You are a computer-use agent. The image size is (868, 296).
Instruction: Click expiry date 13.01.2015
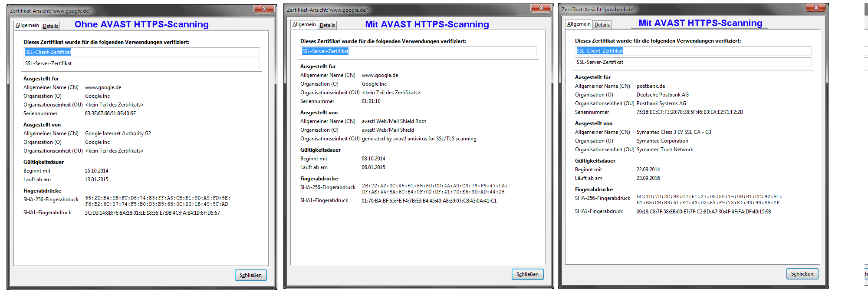(96, 180)
